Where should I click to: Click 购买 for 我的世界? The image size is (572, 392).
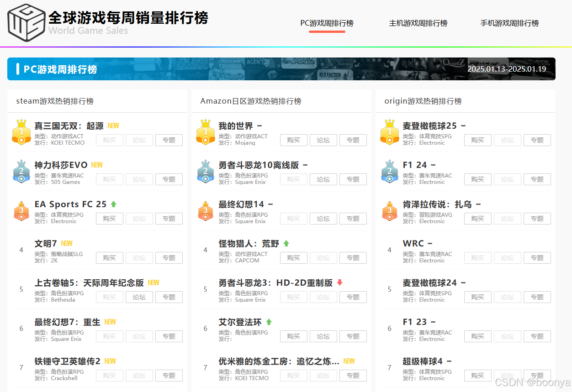pos(294,140)
